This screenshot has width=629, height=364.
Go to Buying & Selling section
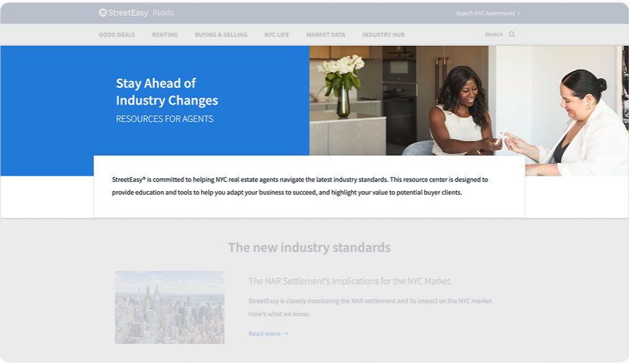point(221,35)
